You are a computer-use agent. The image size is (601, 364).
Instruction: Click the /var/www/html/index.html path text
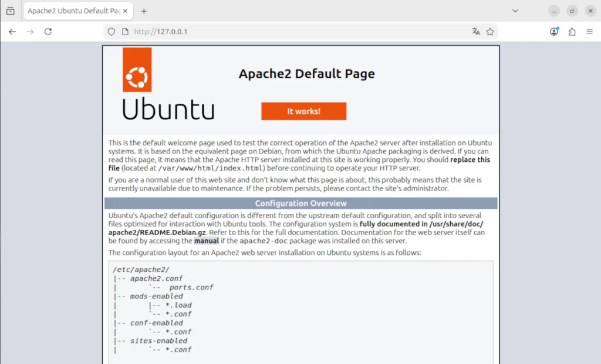(x=211, y=168)
